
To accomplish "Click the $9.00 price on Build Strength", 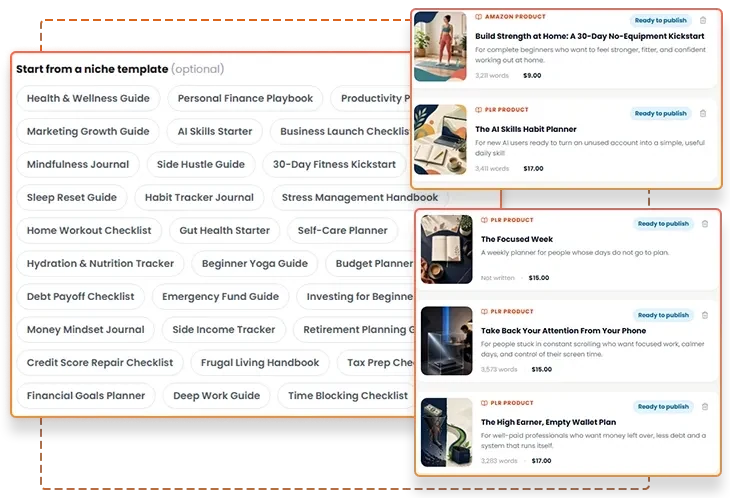I will pos(532,75).
